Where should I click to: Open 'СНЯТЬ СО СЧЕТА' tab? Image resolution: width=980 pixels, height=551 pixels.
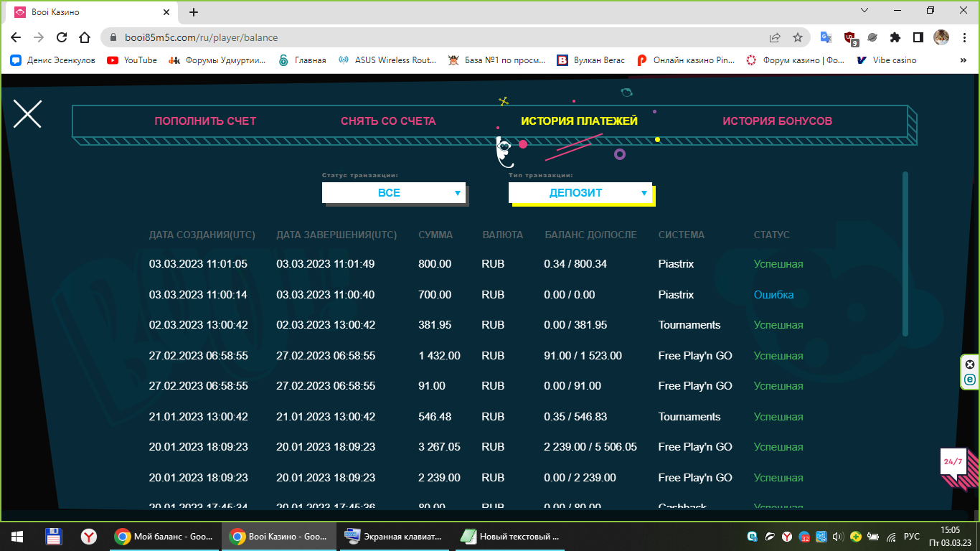coord(388,121)
